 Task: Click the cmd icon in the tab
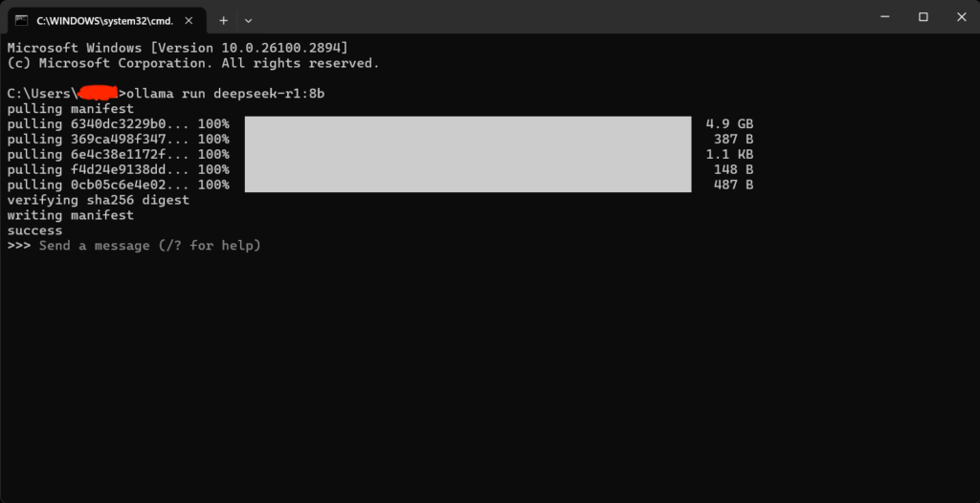pos(21,20)
